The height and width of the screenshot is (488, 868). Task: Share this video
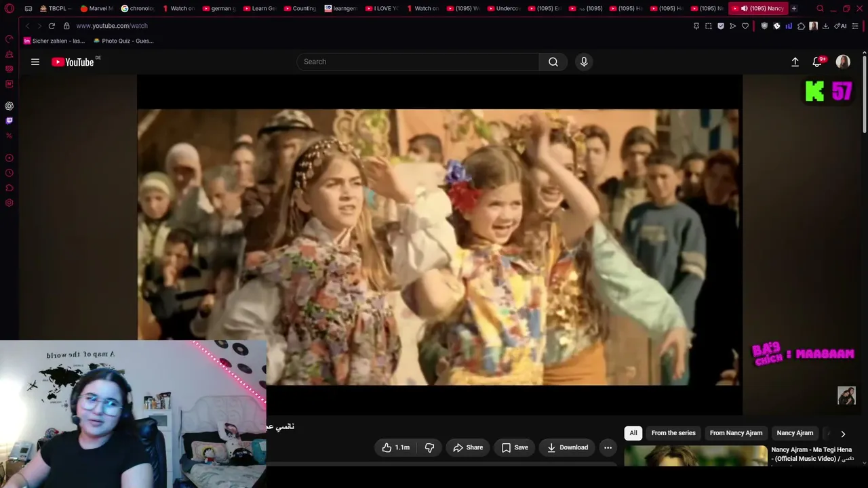[468, 447]
